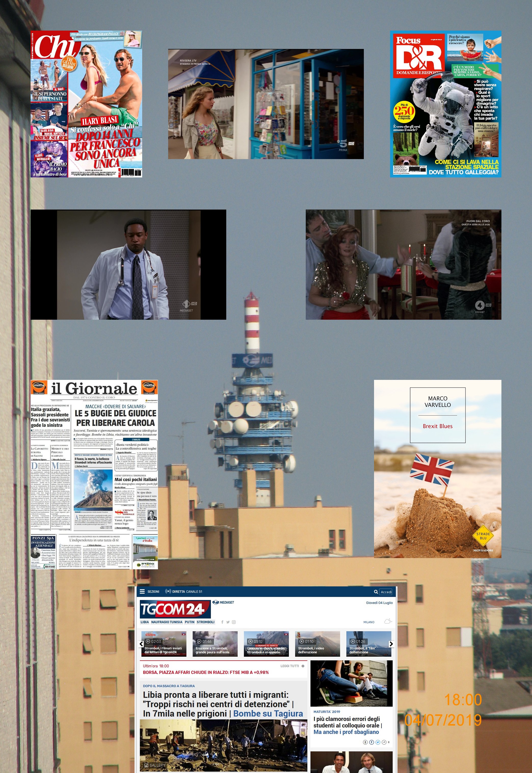This screenshot has width=532, height=773.
Task: Open the Facebook icon near topic tags
Action: pos(222,622)
